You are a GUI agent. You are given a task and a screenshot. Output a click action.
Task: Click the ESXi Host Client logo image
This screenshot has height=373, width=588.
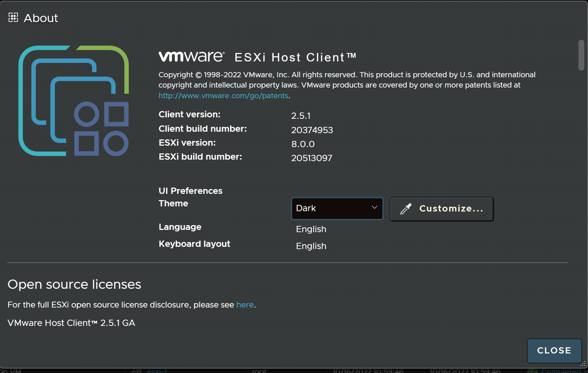click(74, 101)
